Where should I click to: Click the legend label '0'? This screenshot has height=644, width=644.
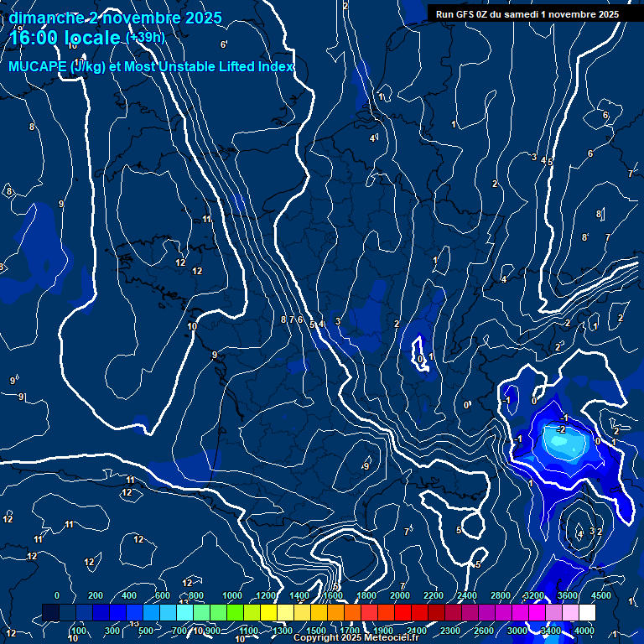coord(57,595)
